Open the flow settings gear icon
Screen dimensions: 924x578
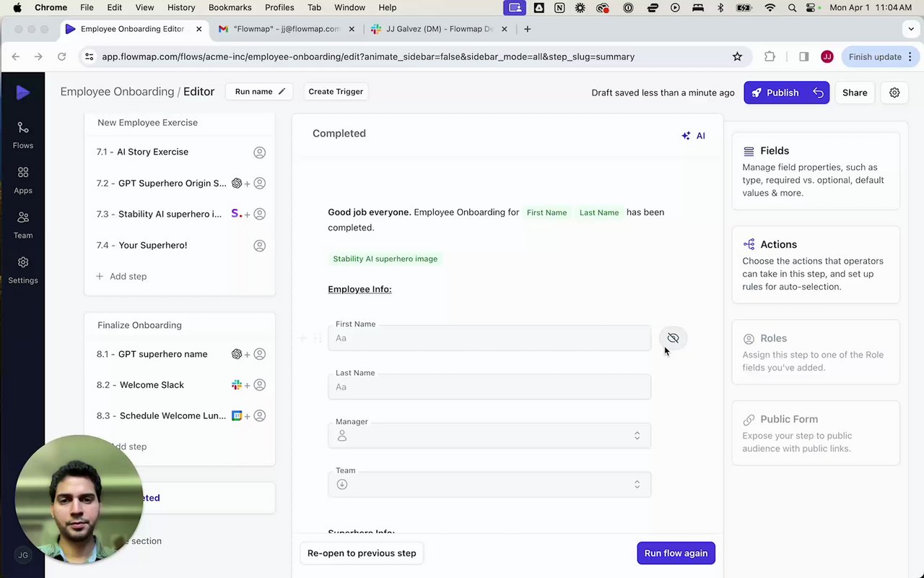coord(894,92)
